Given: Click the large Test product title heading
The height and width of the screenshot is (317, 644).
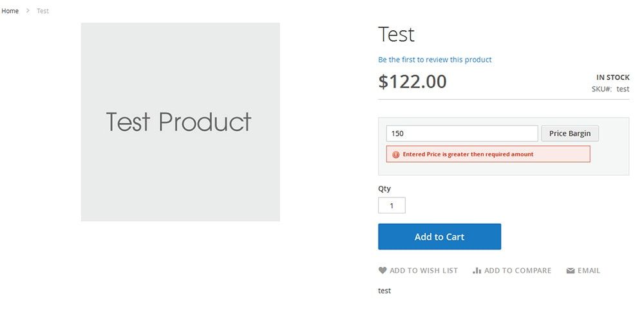Looking at the screenshot, I should [396, 34].
